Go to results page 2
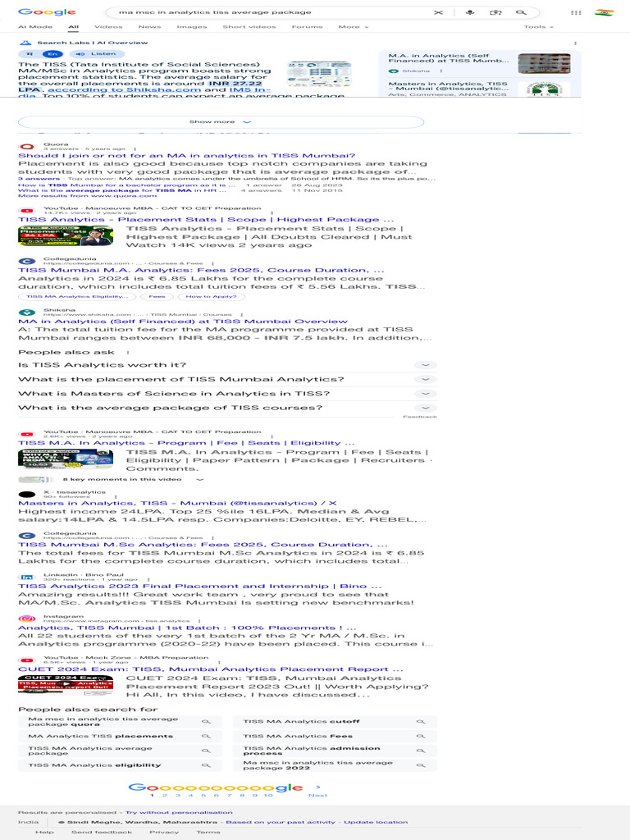This screenshot has height=840, width=630. [x=164, y=795]
